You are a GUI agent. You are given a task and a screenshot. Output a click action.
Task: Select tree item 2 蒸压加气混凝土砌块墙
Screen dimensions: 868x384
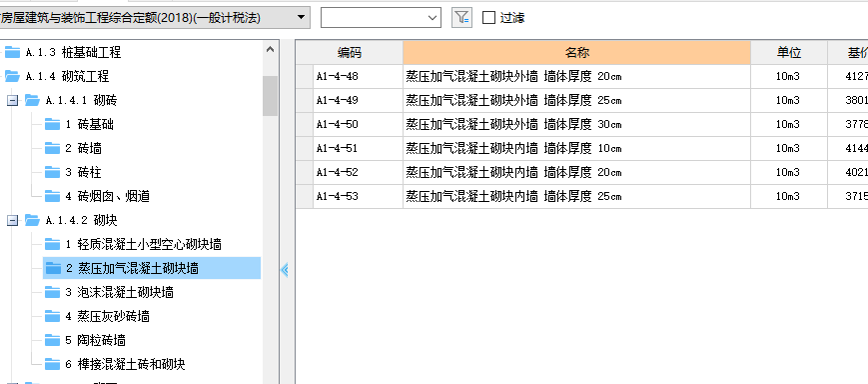(132, 268)
